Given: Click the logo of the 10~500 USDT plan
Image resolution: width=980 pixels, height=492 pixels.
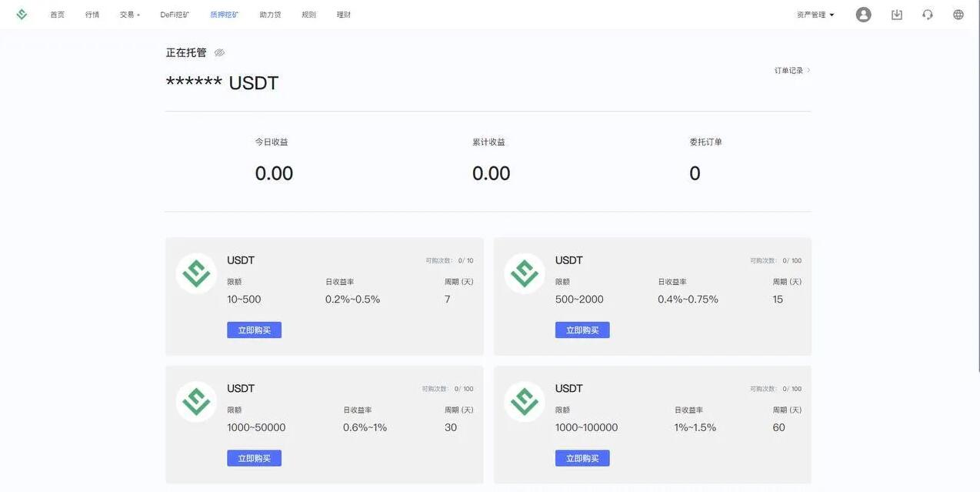Looking at the screenshot, I should click(196, 273).
